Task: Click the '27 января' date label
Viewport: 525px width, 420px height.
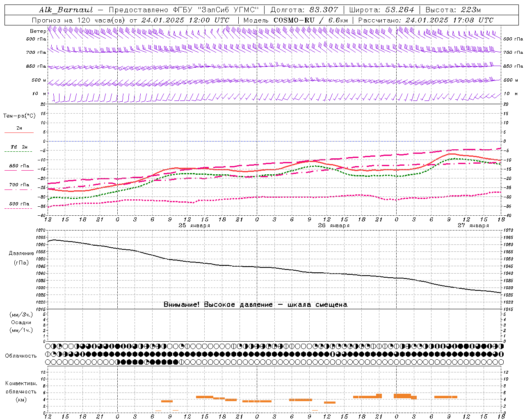Action: point(473,226)
